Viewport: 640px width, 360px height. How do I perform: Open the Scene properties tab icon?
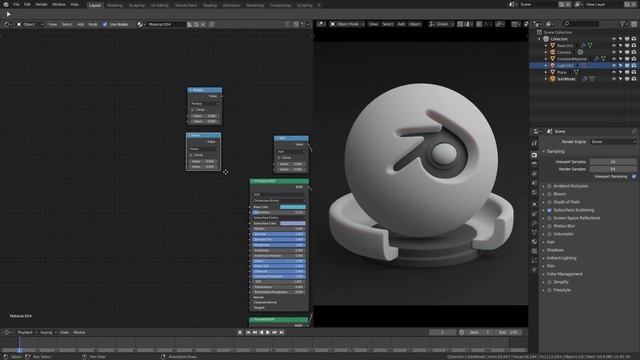coord(534,183)
